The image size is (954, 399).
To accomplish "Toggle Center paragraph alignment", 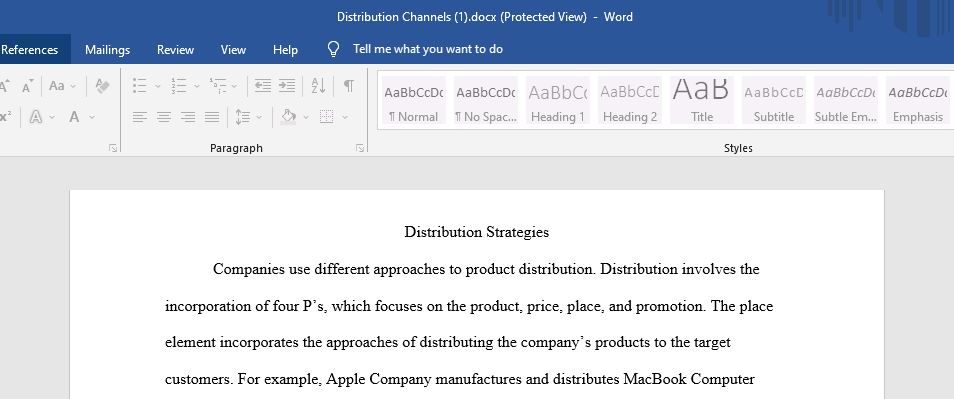I will (164, 117).
